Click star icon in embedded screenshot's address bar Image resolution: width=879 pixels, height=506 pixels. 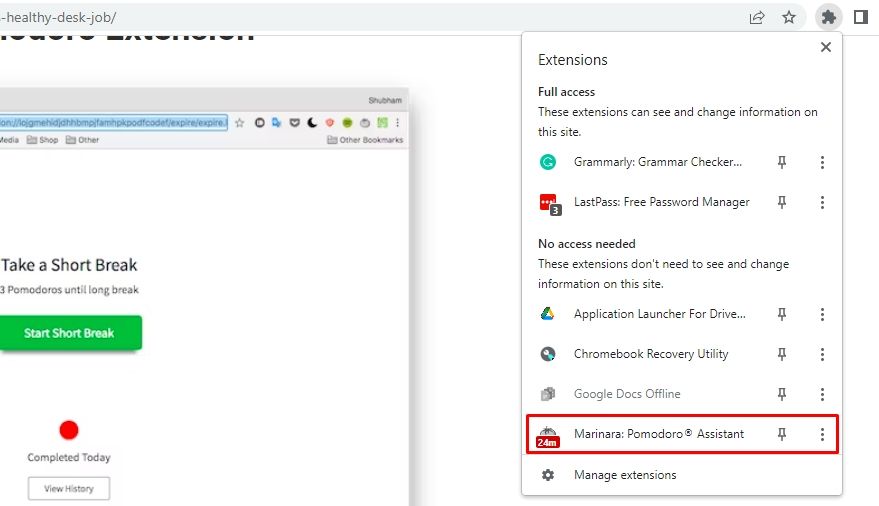pos(239,123)
